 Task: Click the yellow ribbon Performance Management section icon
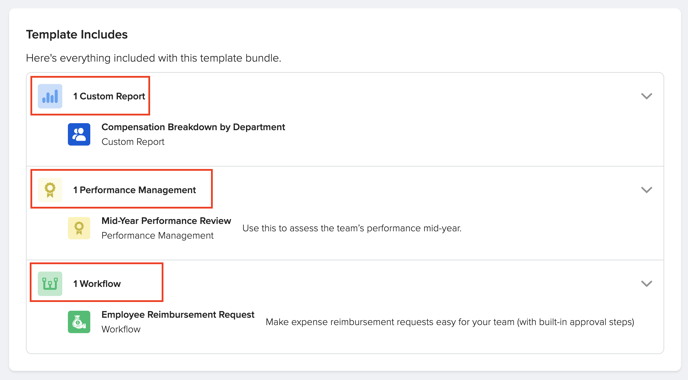(x=50, y=190)
